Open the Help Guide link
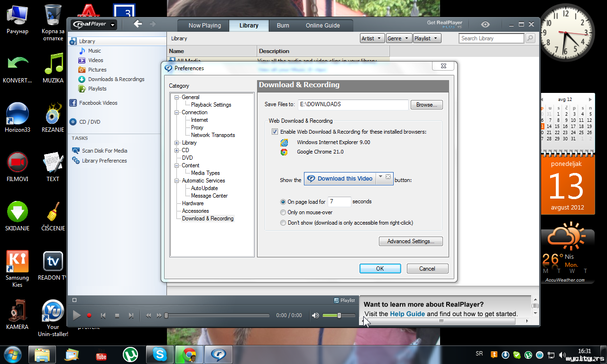Image resolution: width=607 pixels, height=364 pixels. [407, 314]
